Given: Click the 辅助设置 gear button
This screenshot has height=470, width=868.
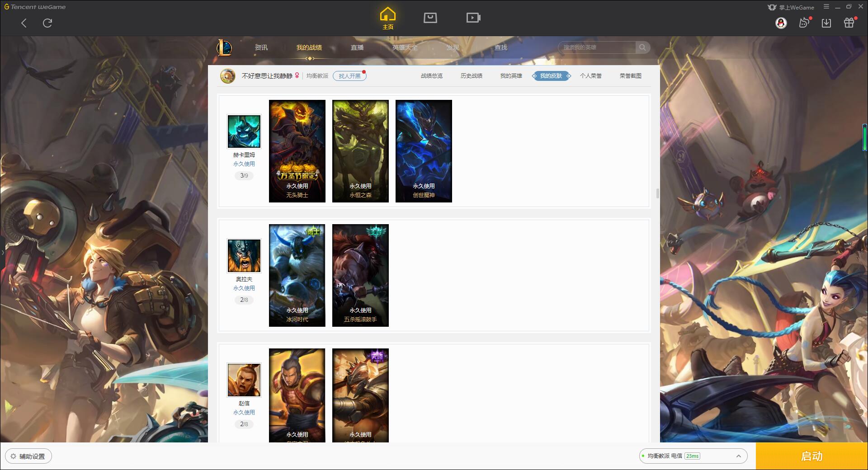Looking at the screenshot, I should click(x=28, y=456).
